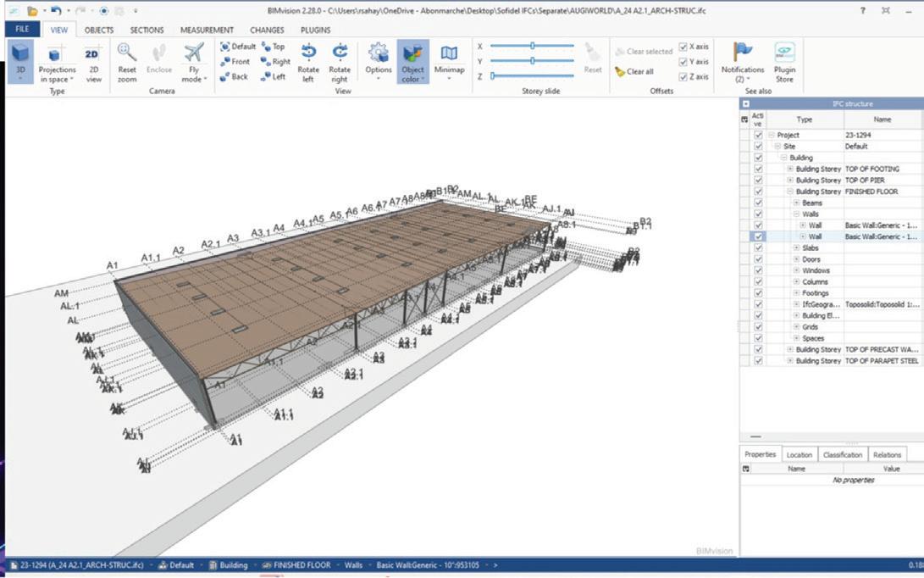Viewport: 924px width, 578px height.
Task: Click the Rotate left view icon
Action: 308,54
